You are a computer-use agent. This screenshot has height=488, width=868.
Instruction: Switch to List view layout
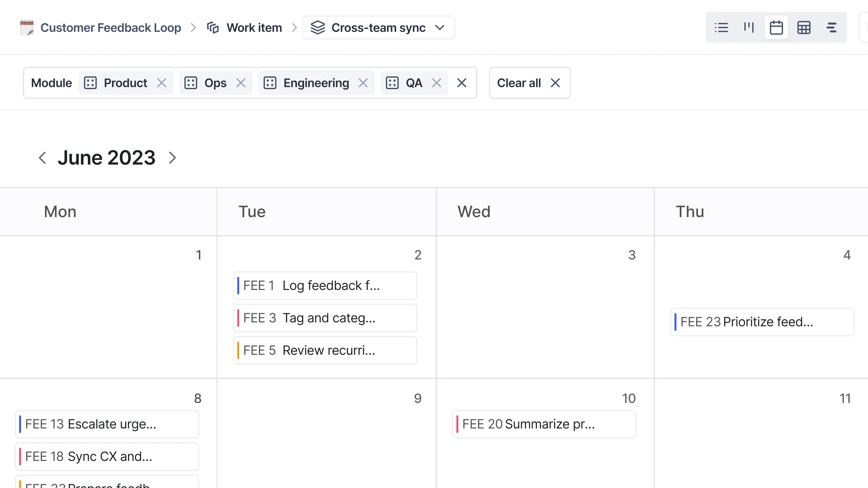(721, 27)
